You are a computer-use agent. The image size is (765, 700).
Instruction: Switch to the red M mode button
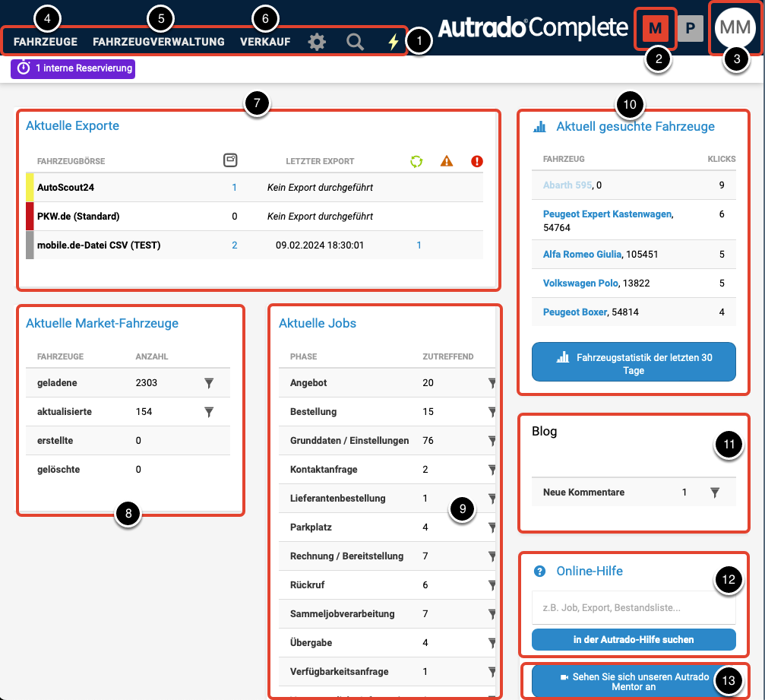coord(655,29)
